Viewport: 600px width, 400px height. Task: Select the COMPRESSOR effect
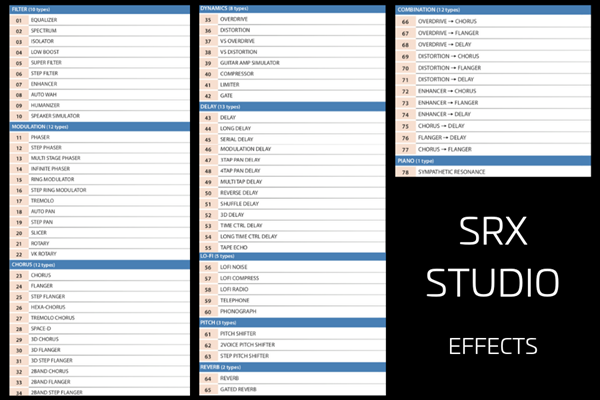(292, 74)
